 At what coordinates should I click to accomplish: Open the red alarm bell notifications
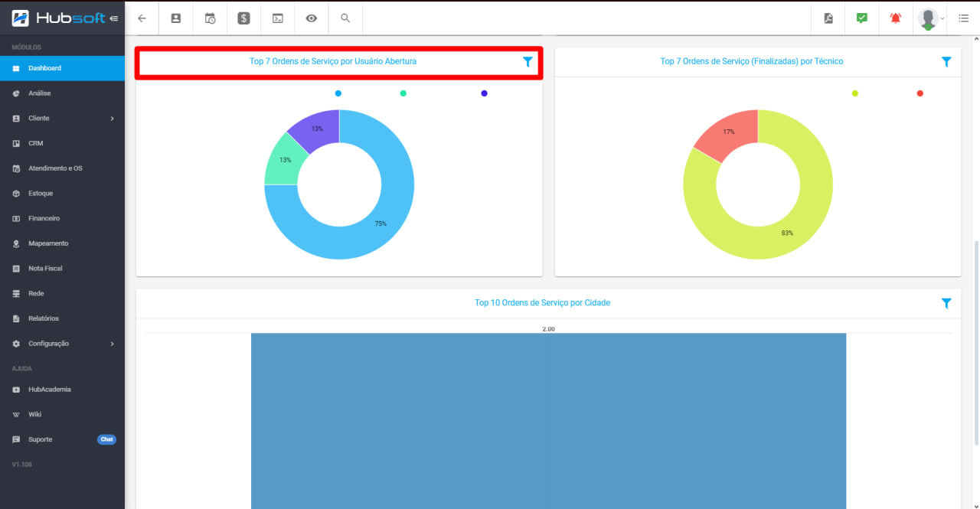click(x=896, y=18)
